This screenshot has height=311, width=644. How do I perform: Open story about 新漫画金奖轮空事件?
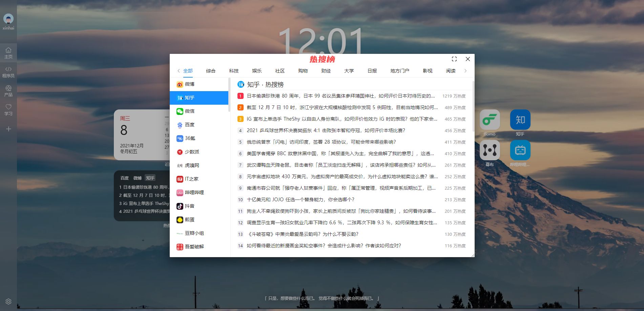point(324,246)
